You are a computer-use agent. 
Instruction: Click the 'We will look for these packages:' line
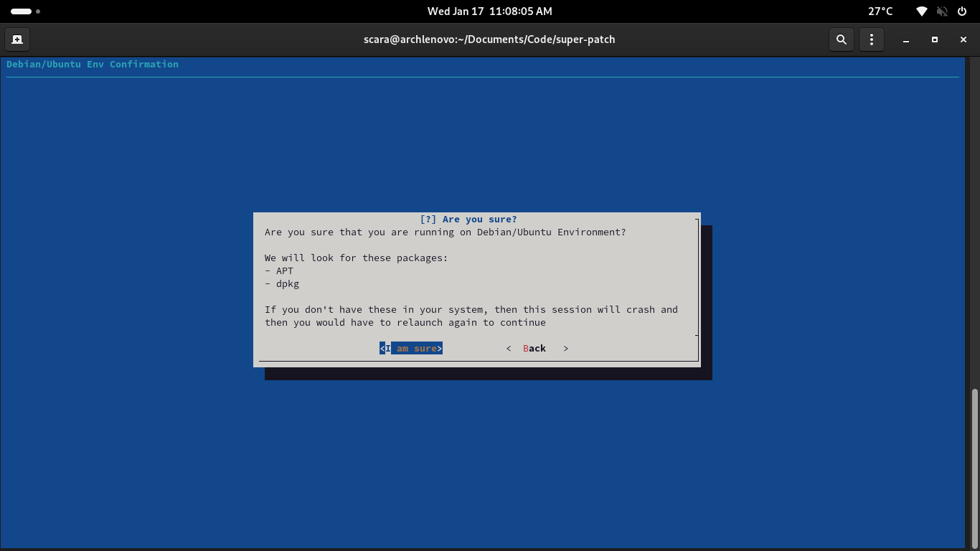(357, 258)
